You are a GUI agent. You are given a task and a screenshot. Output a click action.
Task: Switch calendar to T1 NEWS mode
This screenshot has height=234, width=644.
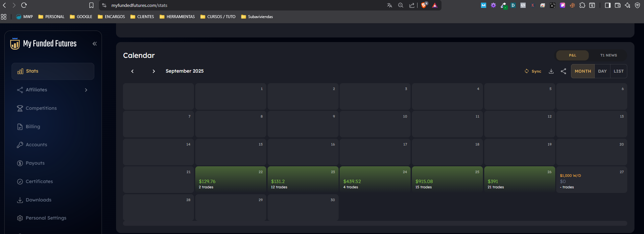pos(608,55)
